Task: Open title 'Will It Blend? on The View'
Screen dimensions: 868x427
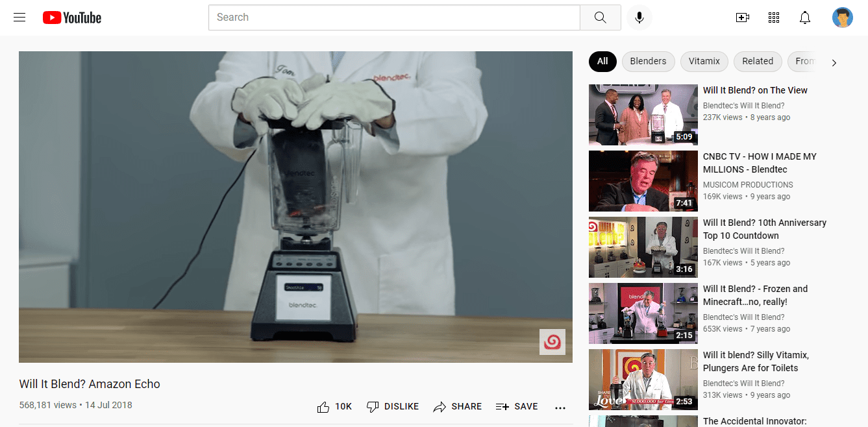Action: pos(755,90)
